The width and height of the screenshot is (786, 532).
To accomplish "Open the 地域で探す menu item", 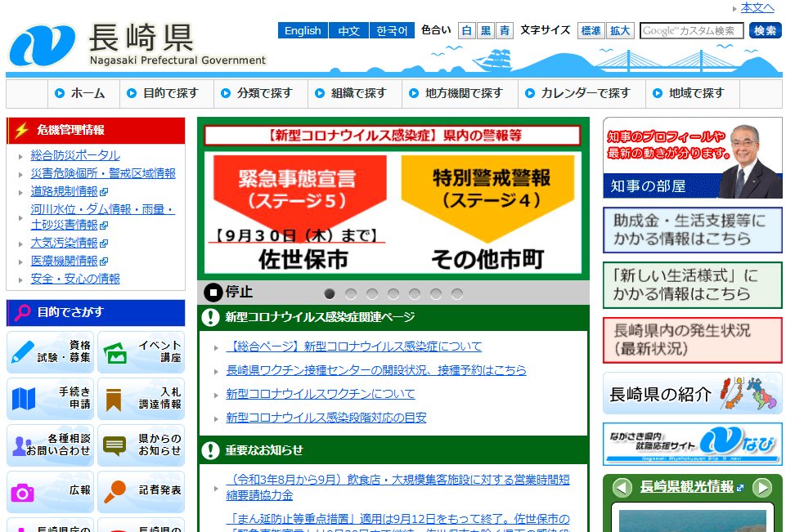I will pyautogui.click(x=693, y=94).
